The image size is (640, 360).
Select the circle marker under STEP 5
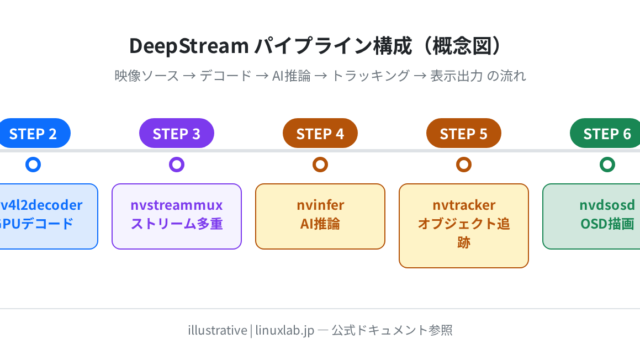(x=464, y=164)
